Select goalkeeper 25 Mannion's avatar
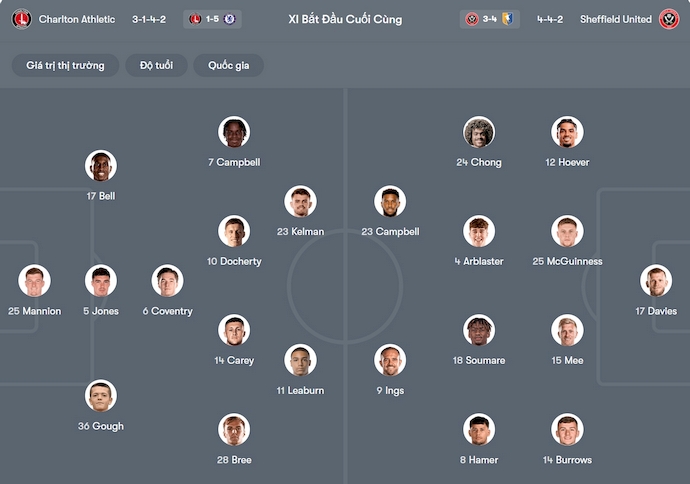Screen dimensions: 690x484 [x=34, y=281]
